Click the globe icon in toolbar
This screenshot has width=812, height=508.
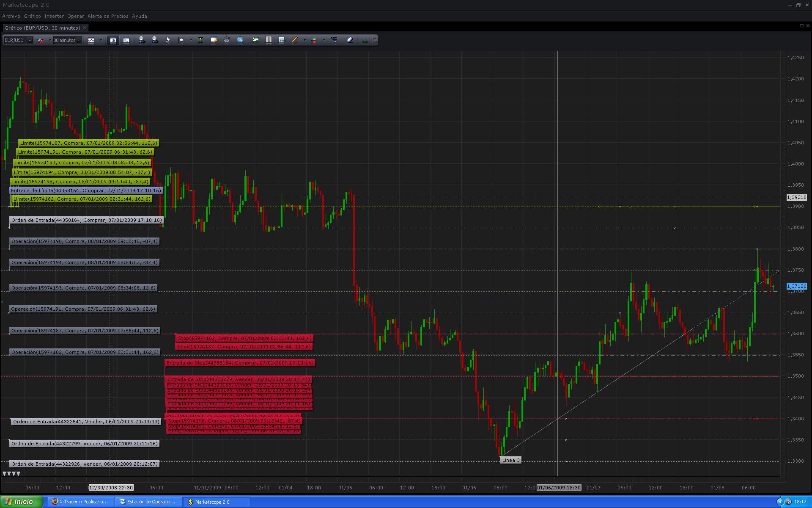pyautogui.click(x=240, y=40)
